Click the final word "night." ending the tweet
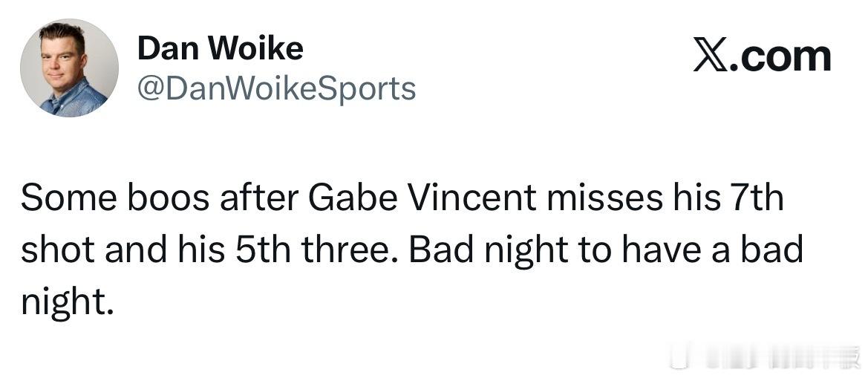 67,302
